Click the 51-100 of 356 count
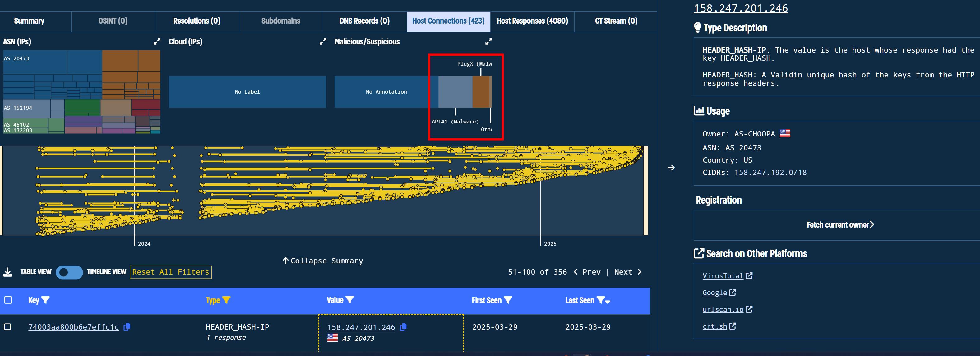The image size is (980, 356). pyautogui.click(x=537, y=272)
